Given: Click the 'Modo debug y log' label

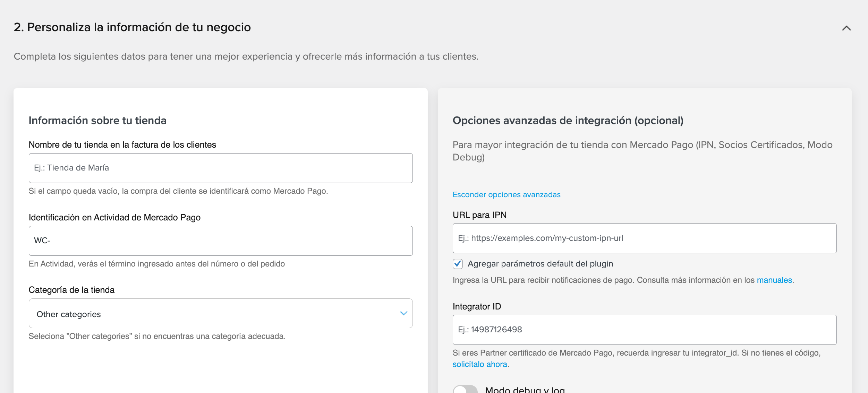Looking at the screenshot, I should click(x=525, y=390).
